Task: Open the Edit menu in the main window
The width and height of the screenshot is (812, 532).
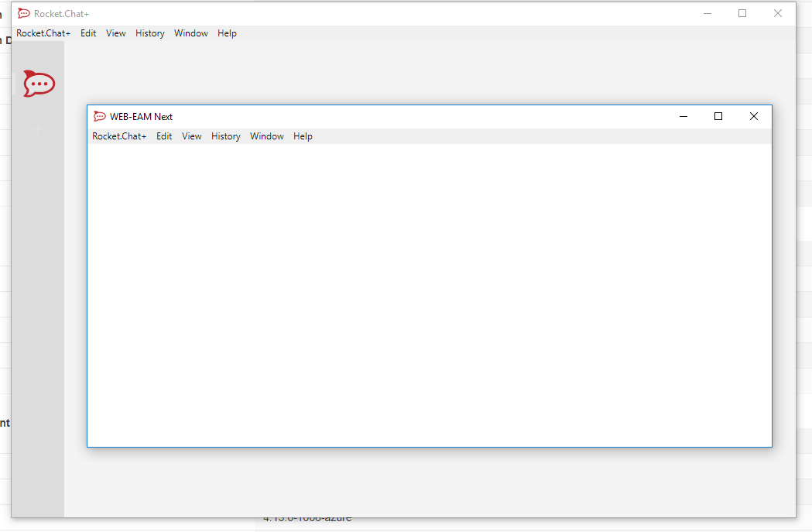Action: pos(87,33)
